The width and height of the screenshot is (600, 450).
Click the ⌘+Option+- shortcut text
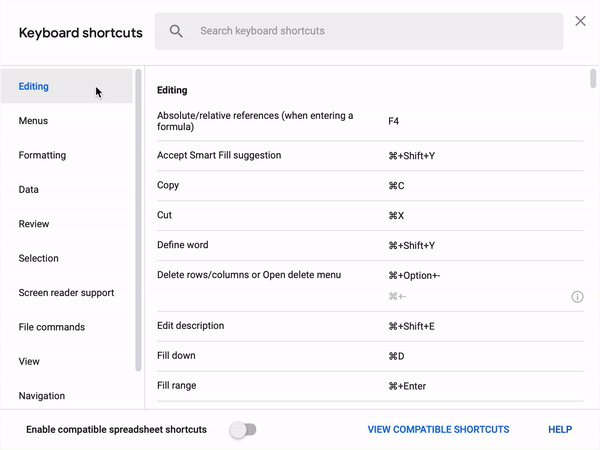click(x=414, y=276)
